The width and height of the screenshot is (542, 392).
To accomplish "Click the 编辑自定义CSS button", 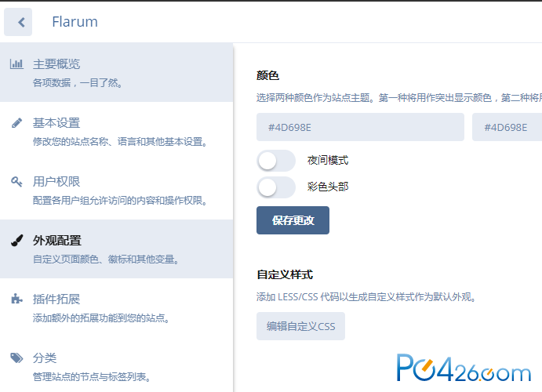I will (x=300, y=326).
